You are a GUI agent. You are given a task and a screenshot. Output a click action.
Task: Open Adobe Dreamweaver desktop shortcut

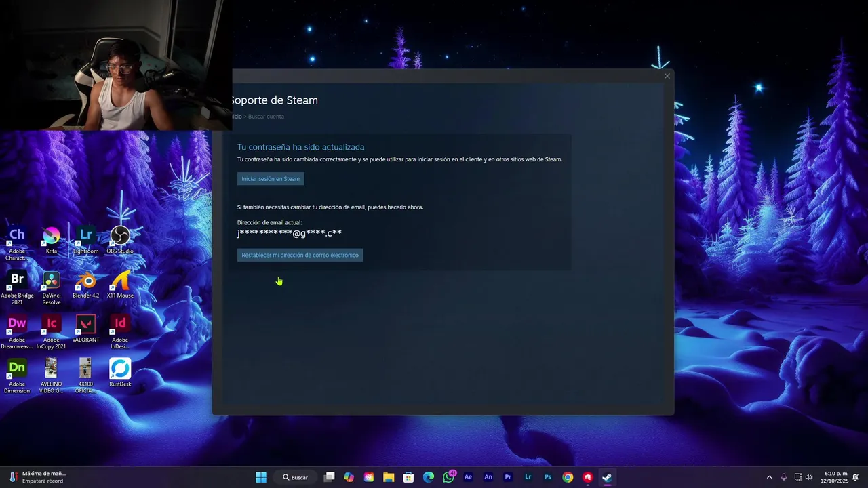(17, 332)
